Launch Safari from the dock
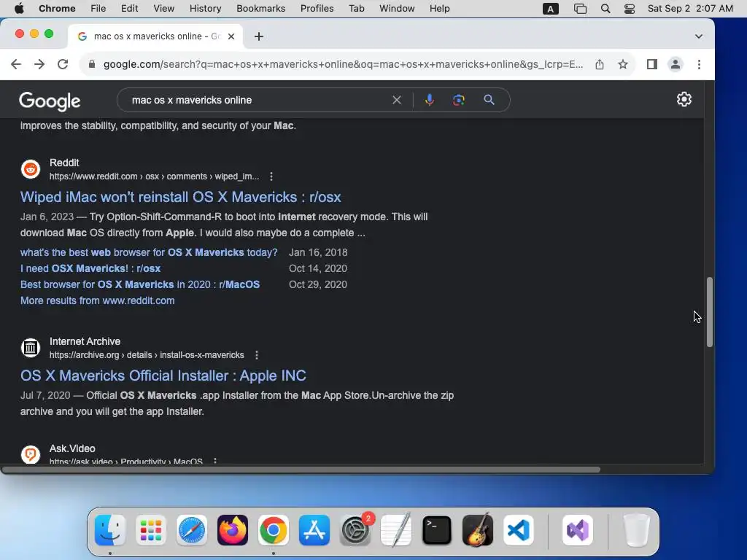Viewport: 747px width, 560px height. tap(192, 530)
